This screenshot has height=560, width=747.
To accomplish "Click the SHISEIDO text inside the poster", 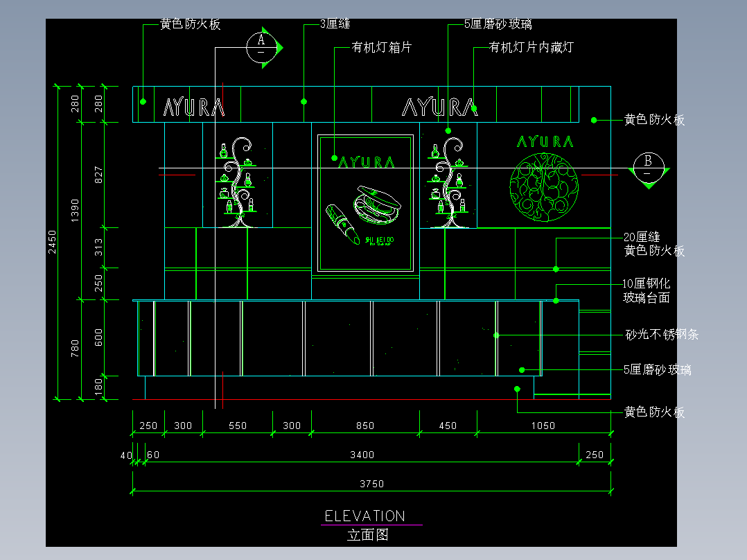I will click(x=379, y=240).
